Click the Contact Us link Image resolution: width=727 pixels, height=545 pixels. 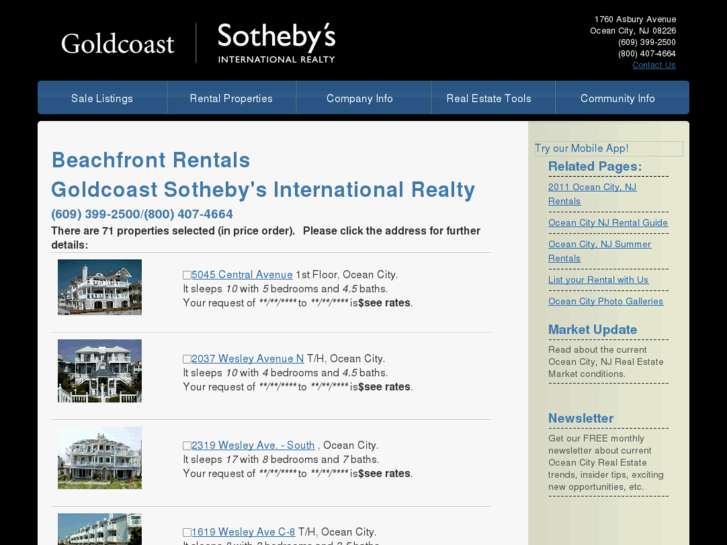coord(654,65)
